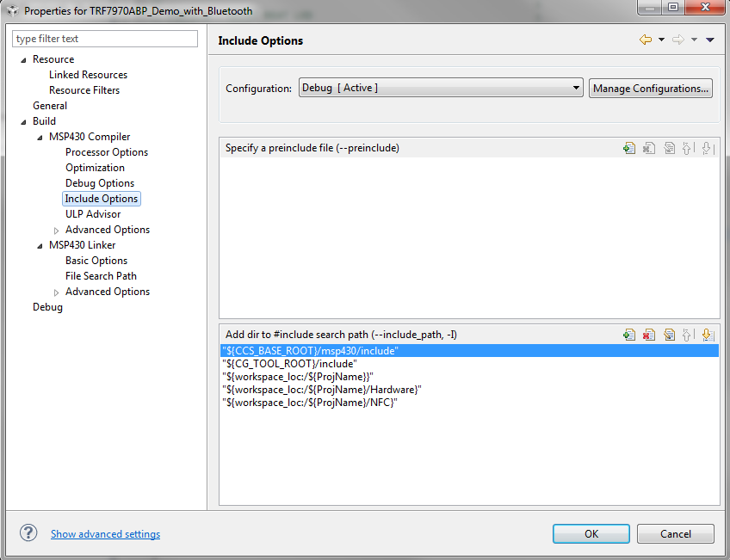Image resolution: width=730 pixels, height=560 pixels.
Task: Collapse the MSP430 Linker node
Action: click(40, 246)
